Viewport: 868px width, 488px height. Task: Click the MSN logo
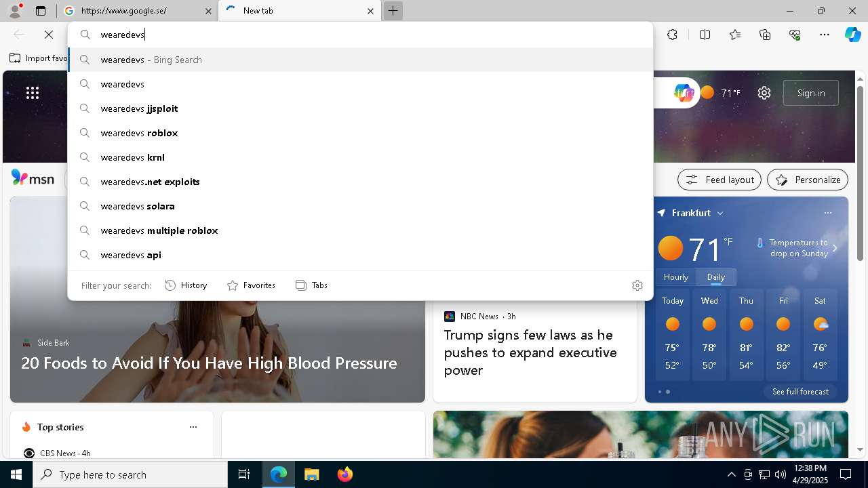point(33,179)
